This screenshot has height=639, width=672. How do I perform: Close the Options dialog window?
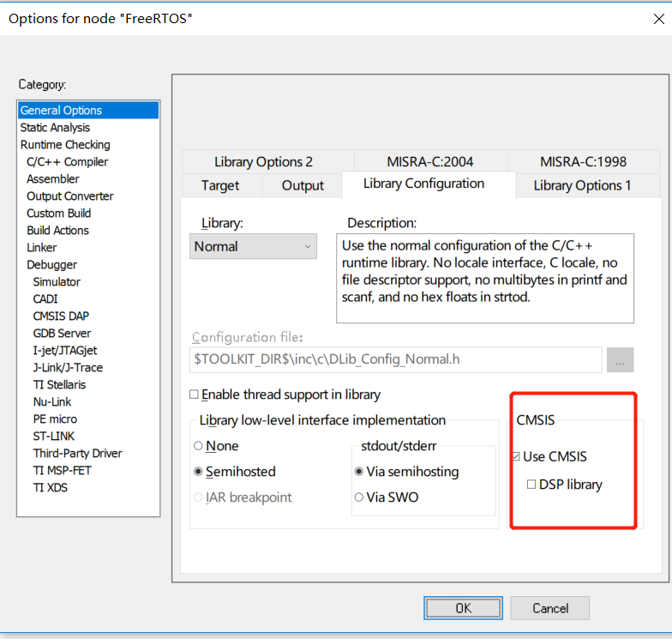(658, 19)
